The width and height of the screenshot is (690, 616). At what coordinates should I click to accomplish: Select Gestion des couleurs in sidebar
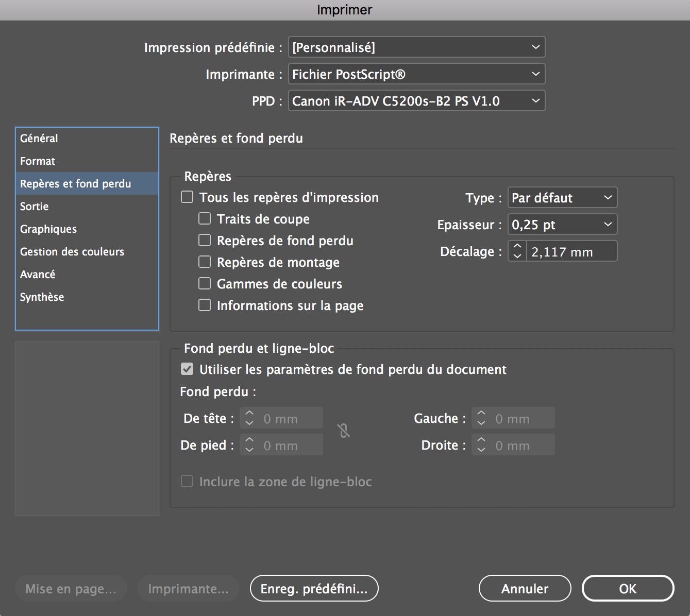72,252
